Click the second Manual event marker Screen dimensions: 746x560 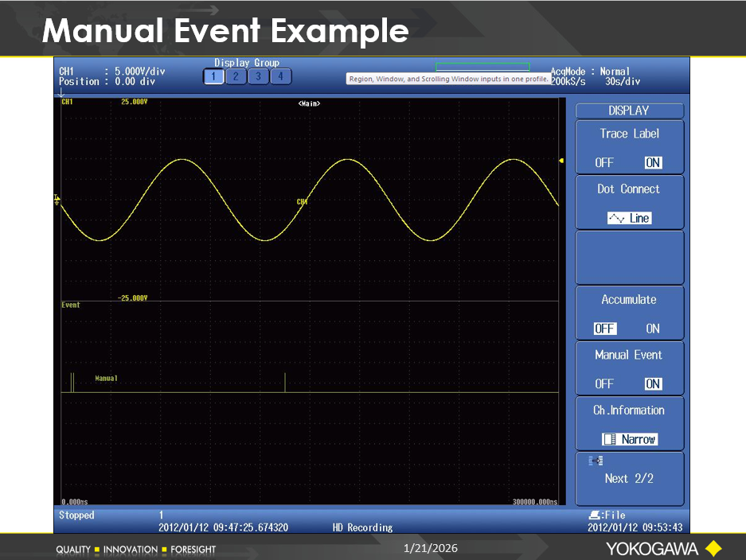(285, 382)
